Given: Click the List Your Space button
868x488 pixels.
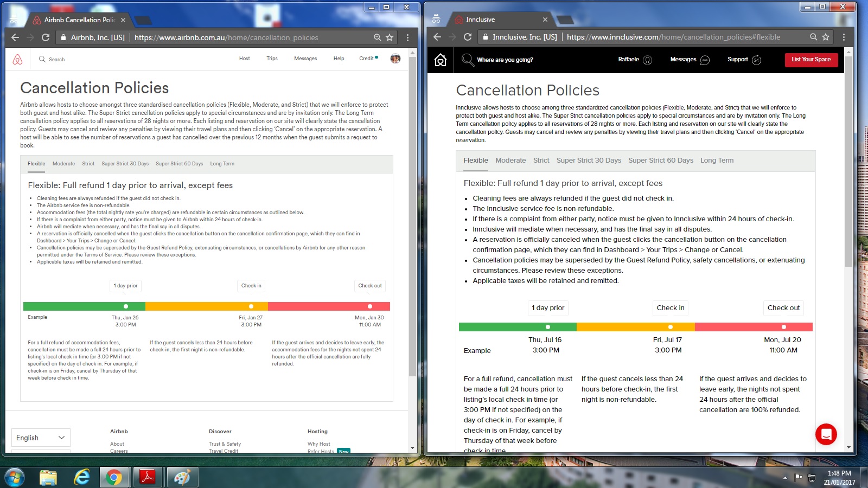Looking at the screenshot, I should [811, 60].
